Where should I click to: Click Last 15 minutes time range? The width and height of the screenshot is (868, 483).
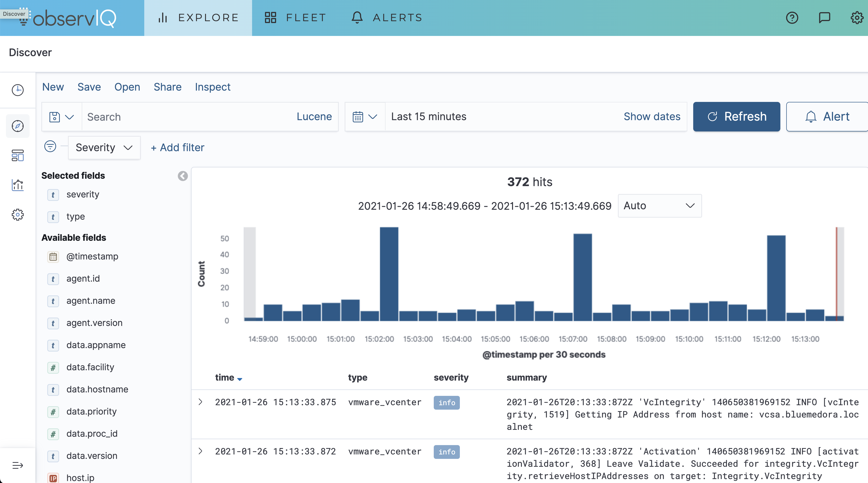[429, 117]
